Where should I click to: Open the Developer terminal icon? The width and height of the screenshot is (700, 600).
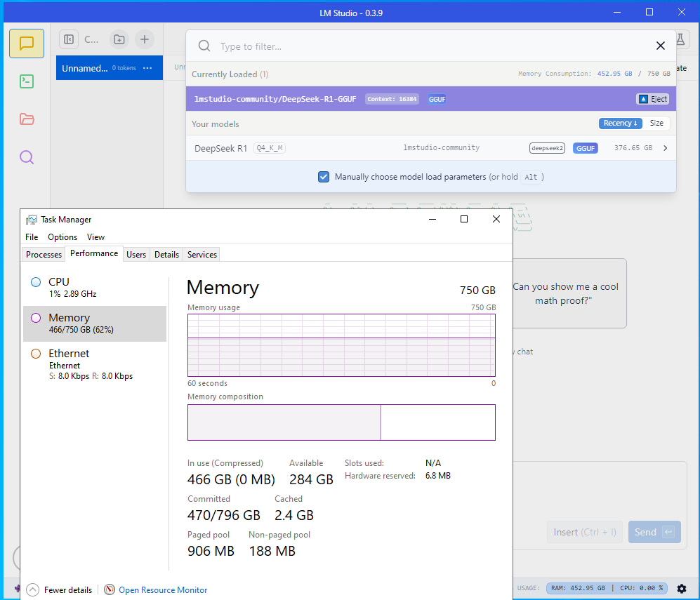pos(27,81)
